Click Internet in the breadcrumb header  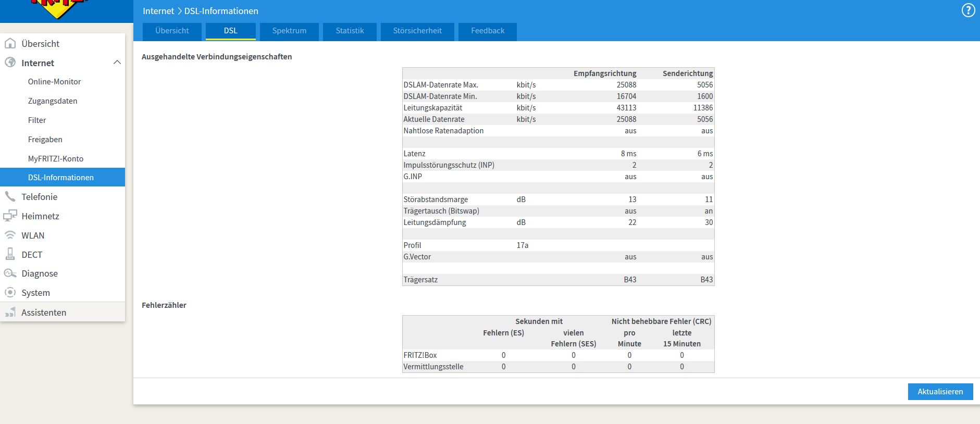pyautogui.click(x=158, y=11)
